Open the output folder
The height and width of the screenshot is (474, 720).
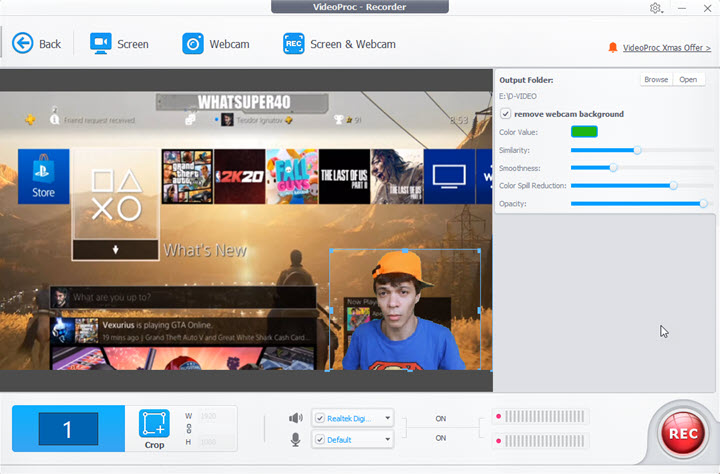[x=688, y=79]
